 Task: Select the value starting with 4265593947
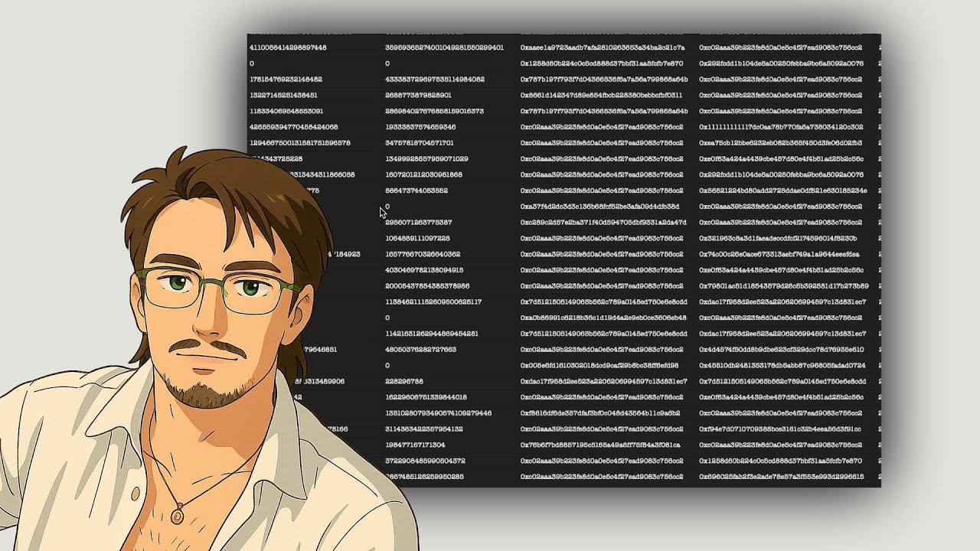294,127
